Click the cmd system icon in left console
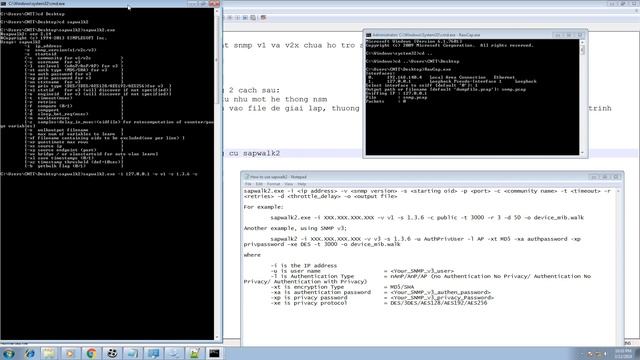Viewport: 640px width, 360px height. [4, 3]
